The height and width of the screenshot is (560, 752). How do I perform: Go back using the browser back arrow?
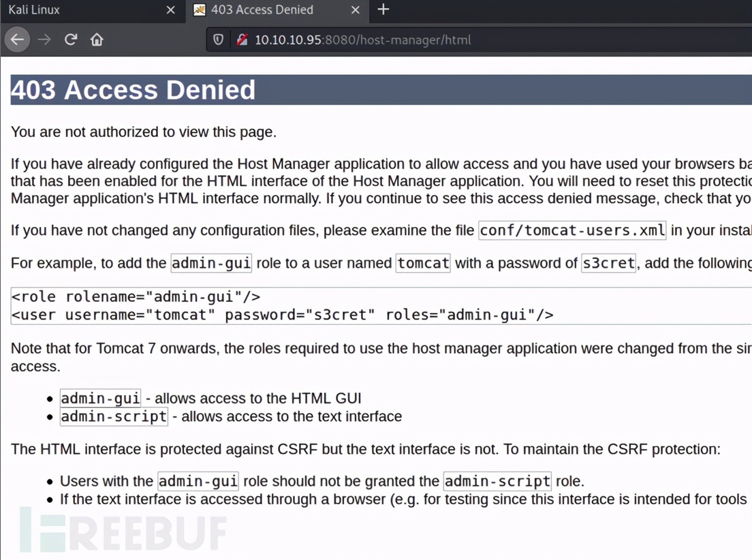click(x=17, y=40)
